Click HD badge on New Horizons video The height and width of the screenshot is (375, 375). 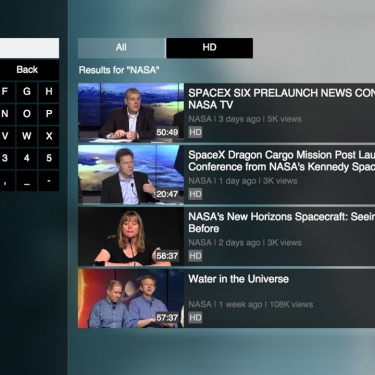click(x=195, y=256)
